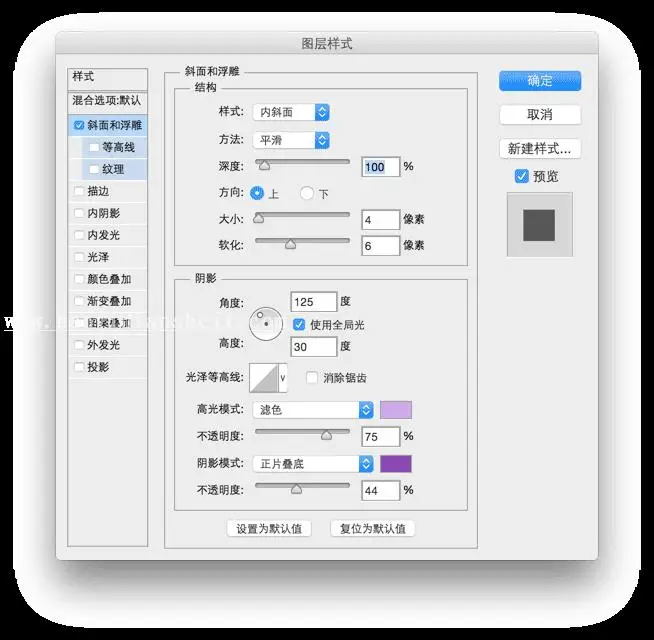Enable the 渐变叠加 checkbox

(x=79, y=301)
